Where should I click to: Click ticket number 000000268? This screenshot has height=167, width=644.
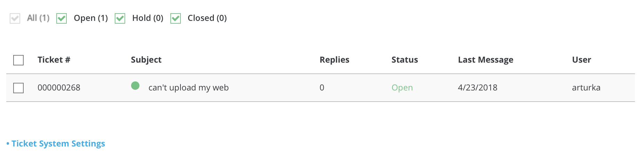[59, 88]
